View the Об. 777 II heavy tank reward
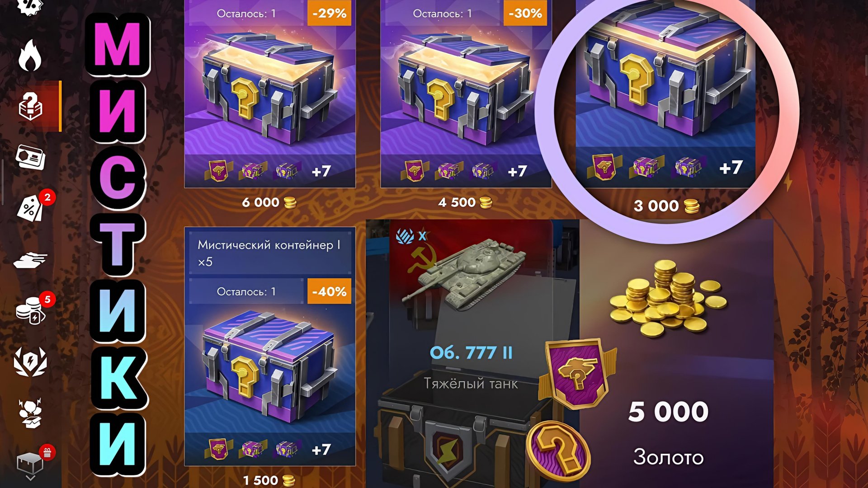The height and width of the screenshot is (488, 868). 471,352
